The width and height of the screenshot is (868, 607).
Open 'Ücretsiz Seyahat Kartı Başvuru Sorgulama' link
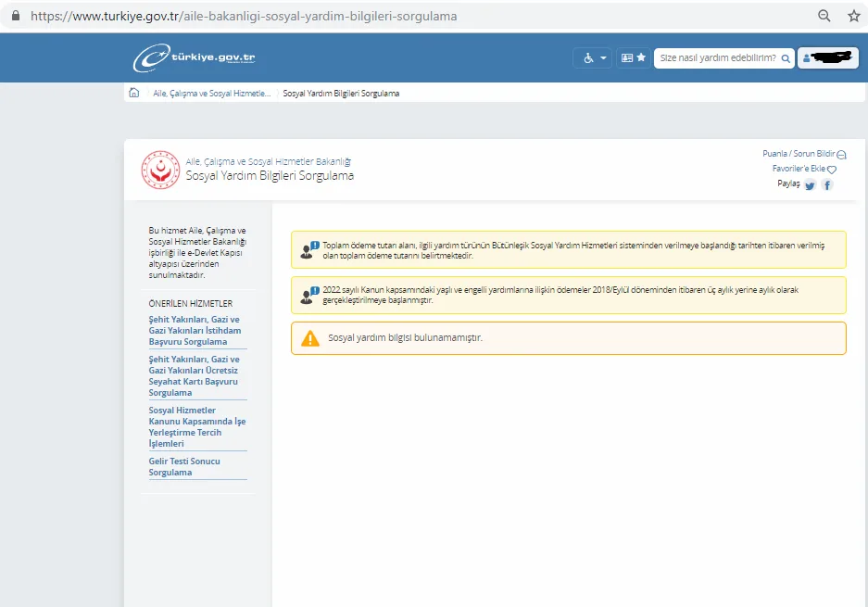tap(195, 376)
